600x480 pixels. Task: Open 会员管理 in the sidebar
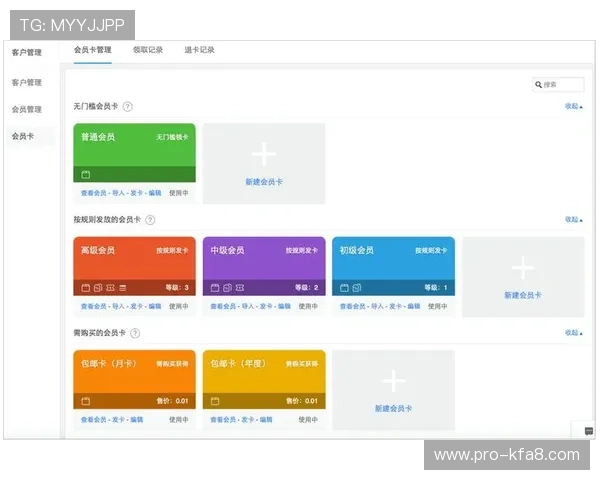click(26, 109)
